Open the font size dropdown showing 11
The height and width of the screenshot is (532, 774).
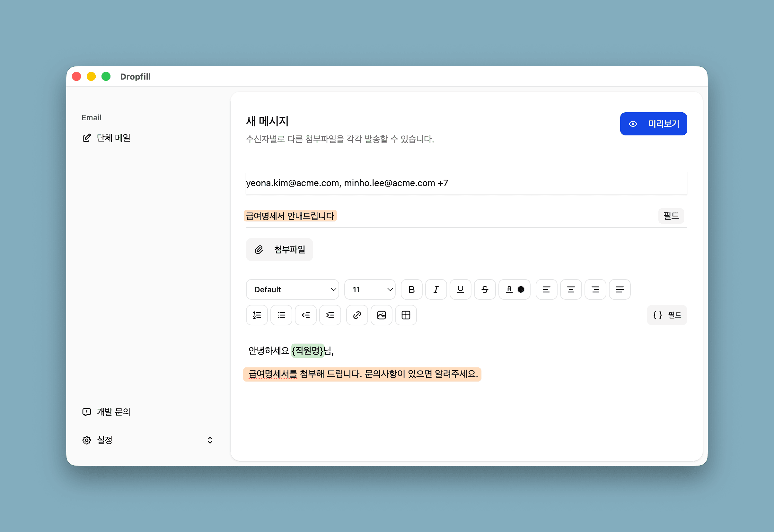pyautogui.click(x=370, y=289)
